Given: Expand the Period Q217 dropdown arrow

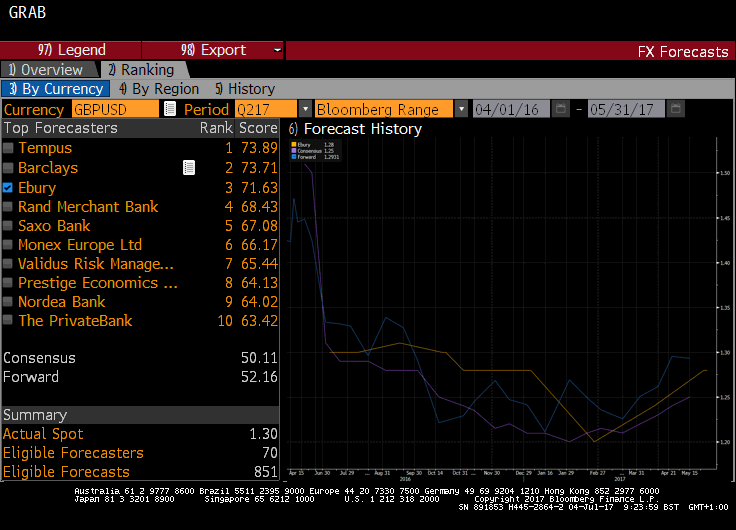Looking at the screenshot, I should (305, 109).
